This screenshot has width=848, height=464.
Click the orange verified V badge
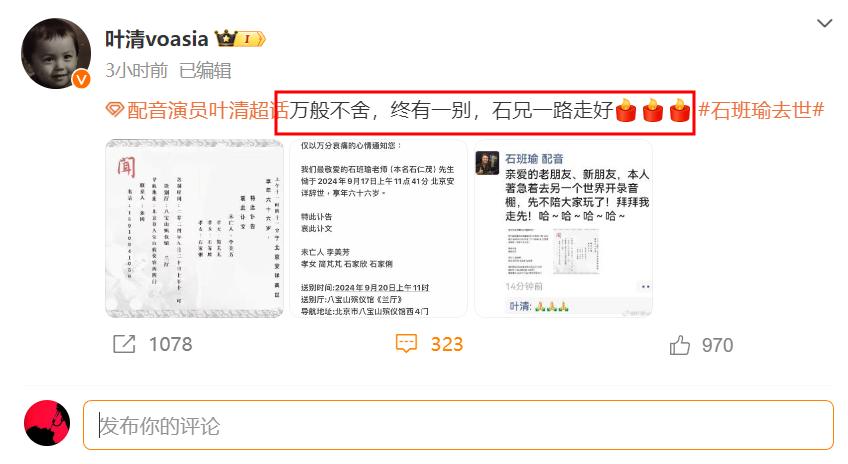(x=81, y=79)
